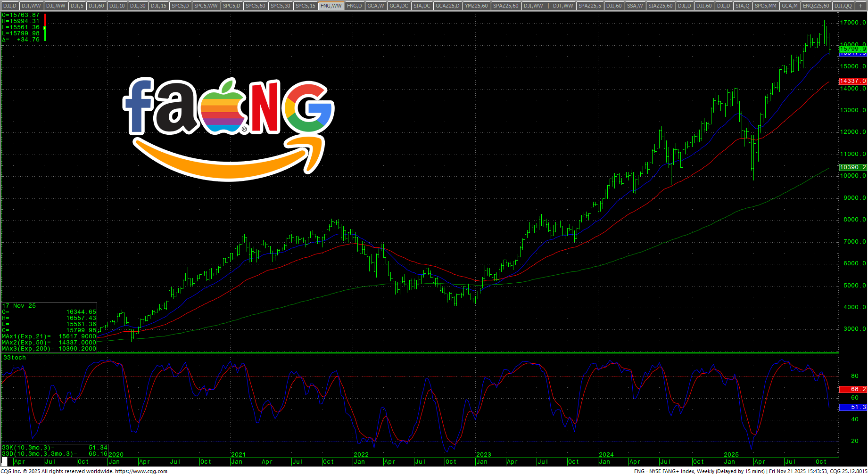Open the DJI,15 chart tab
Image resolution: width=868 pixels, height=475 pixels.
pos(158,6)
